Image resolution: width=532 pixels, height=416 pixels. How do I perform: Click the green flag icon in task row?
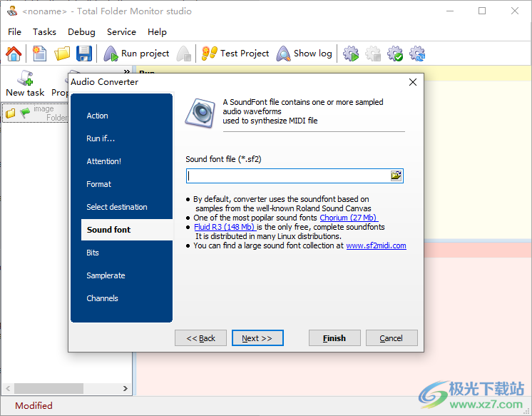coord(25,113)
